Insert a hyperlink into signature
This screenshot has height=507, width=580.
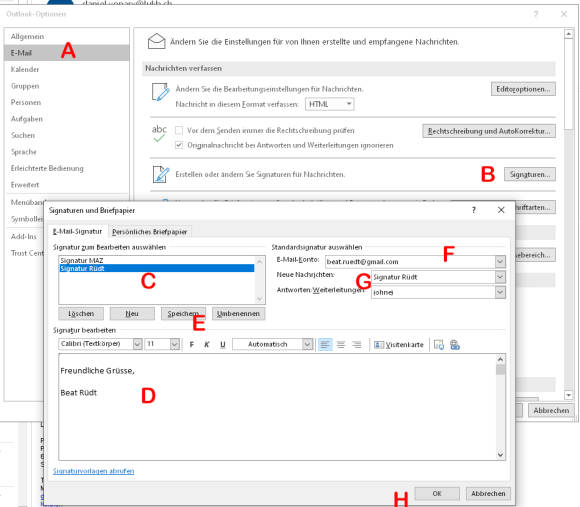[x=455, y=345]
